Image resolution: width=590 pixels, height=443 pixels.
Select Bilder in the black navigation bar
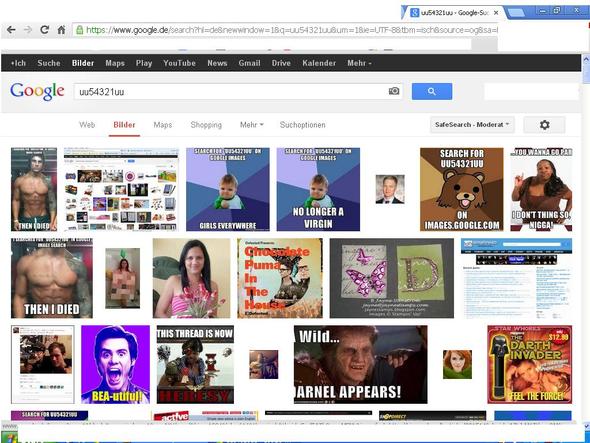tap(83, 63)
